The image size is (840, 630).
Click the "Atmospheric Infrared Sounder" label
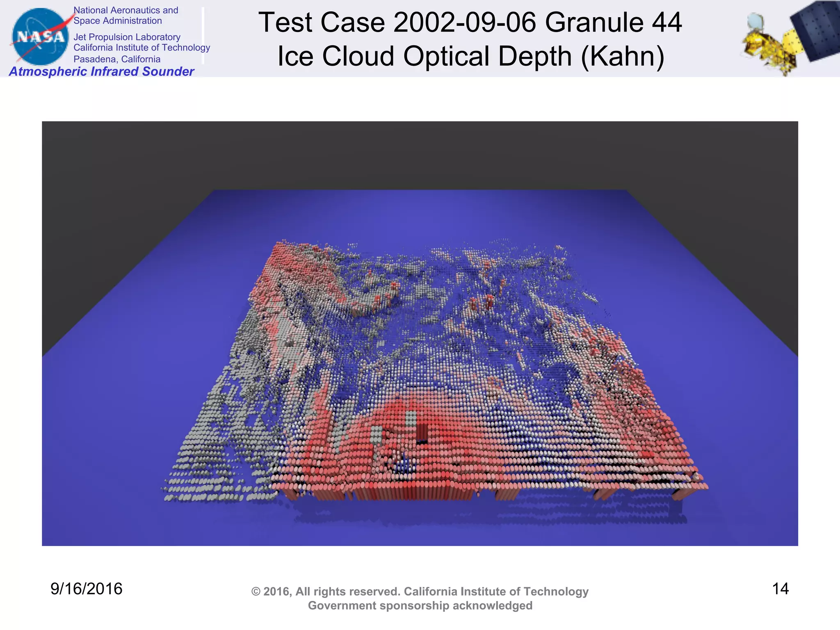point(101,71)
